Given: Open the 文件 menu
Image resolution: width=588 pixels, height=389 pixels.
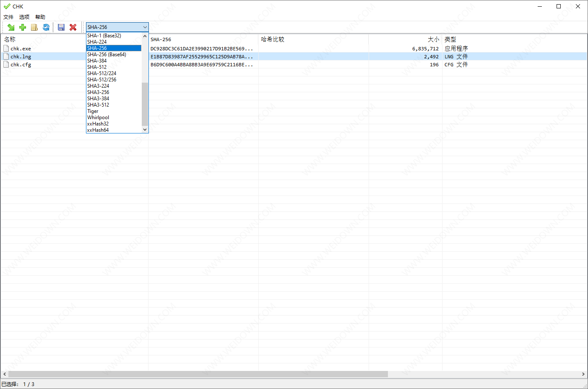Looking at the screenshot, I should (x=8, y=17).
